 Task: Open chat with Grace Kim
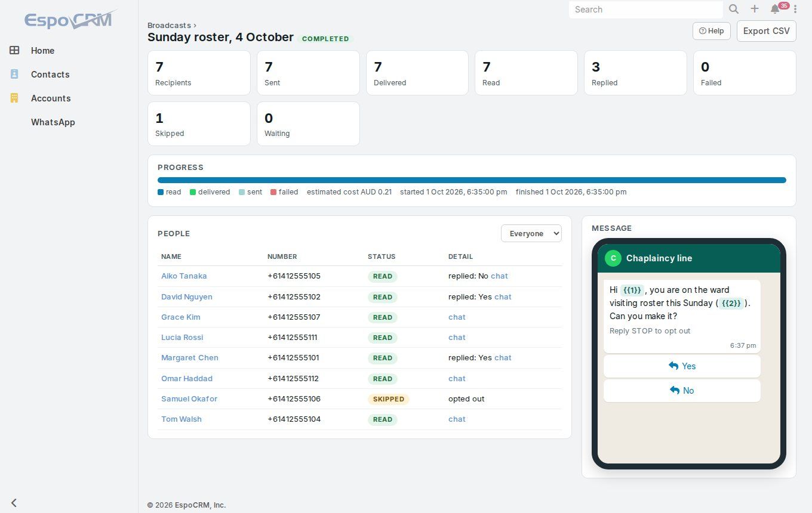tap(457, 317)
